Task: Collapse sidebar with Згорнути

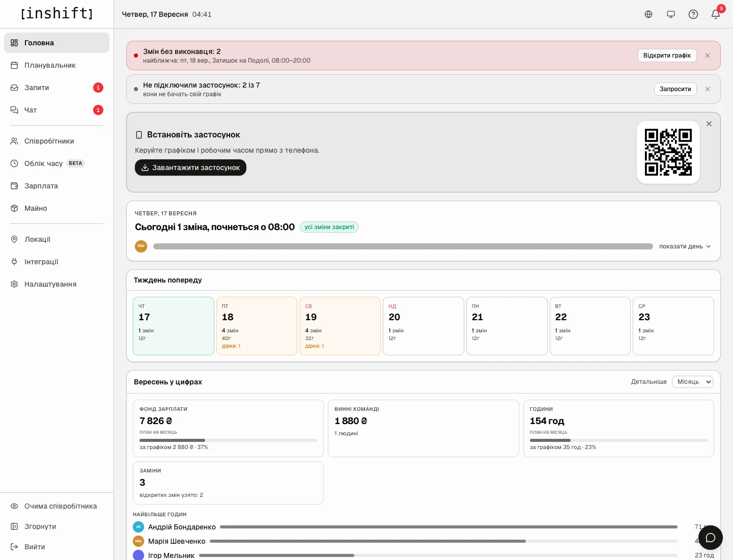Action: click(x=57, y=526)
